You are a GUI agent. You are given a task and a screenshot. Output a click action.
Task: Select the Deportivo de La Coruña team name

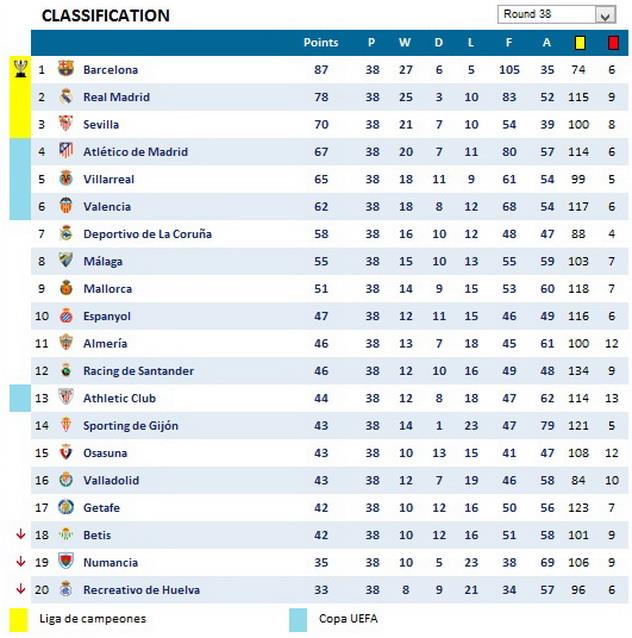pyautogui.click(x=147, y=234)
